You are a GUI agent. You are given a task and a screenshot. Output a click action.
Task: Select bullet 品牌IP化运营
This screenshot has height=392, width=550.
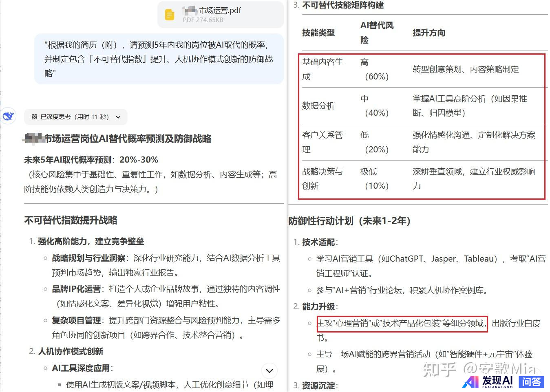[x=76, y=289]
